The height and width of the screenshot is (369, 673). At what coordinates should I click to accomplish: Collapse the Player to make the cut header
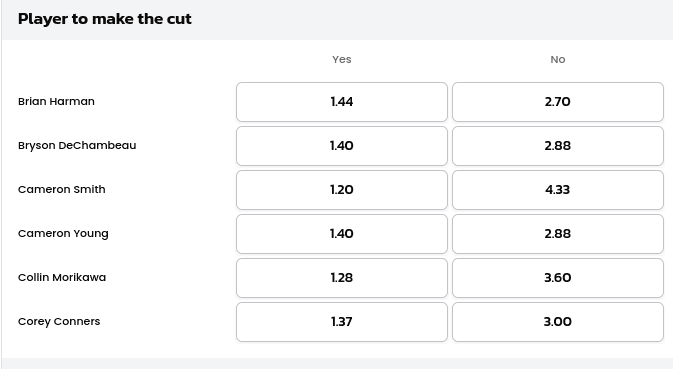[x=337, y=19]
